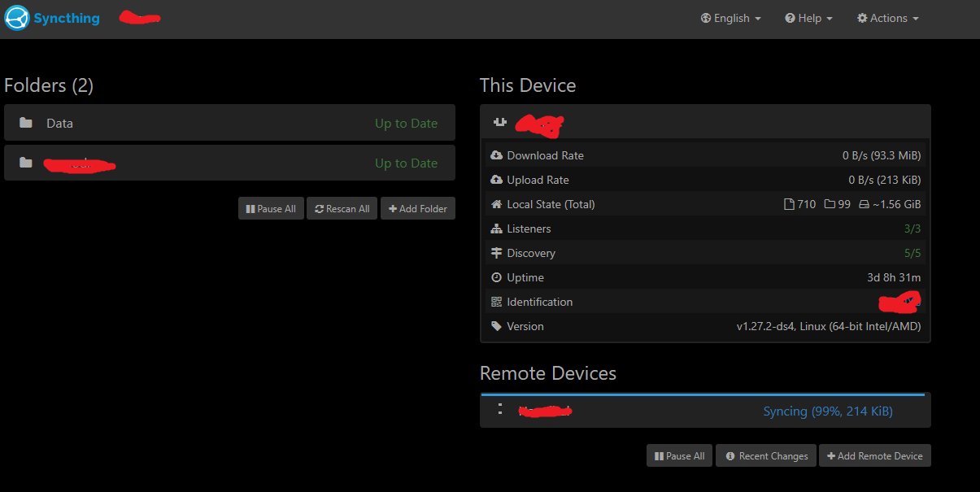Click the Identification QR code icon
980x492 pixels.
click(497, 302)
